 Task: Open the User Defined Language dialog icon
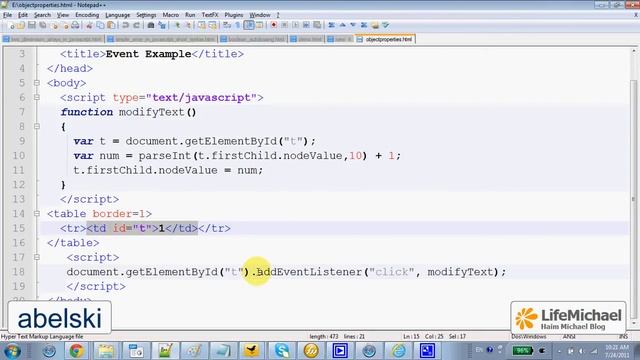click(259, 25)
